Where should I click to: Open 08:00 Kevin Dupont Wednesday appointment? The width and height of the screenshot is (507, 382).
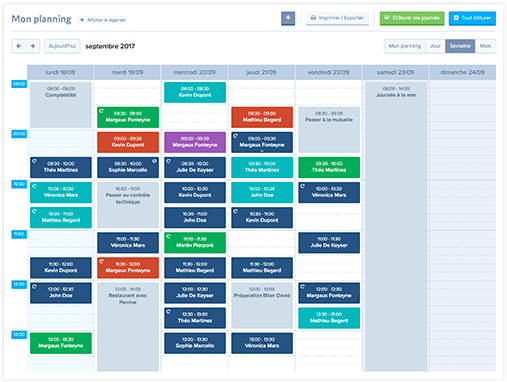[x=195, y=92]
